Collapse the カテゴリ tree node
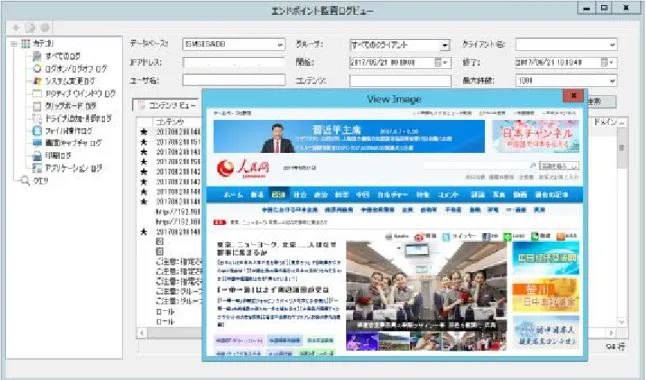 click(14, 43)
